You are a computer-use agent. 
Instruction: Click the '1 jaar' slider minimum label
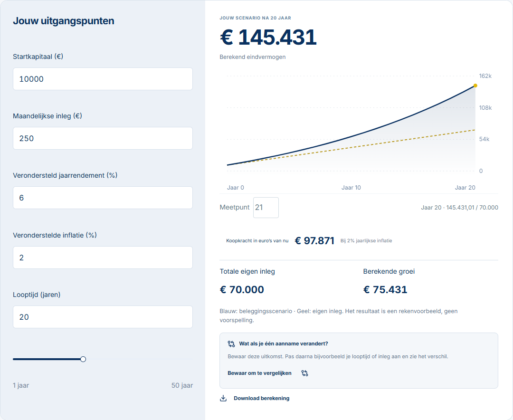[21, 385]
